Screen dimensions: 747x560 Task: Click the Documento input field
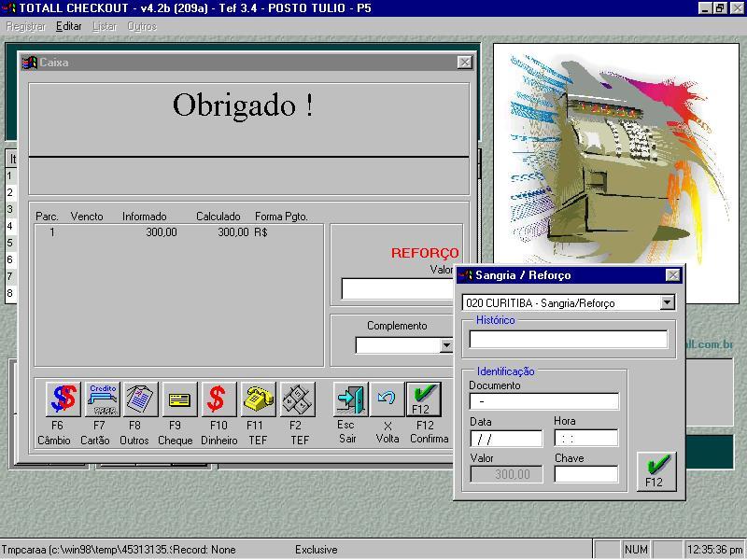pos(544,401)
